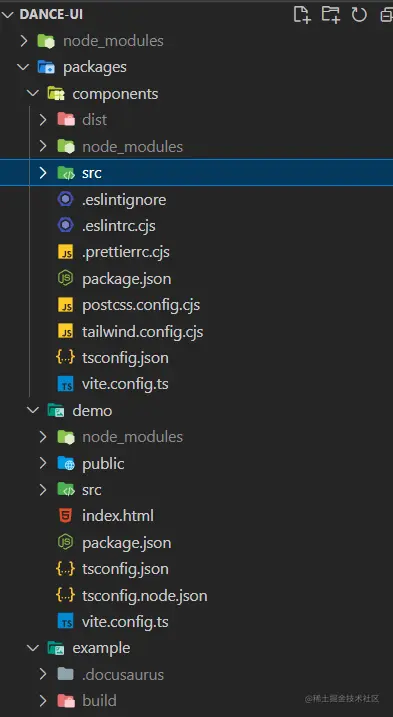Select the public folder label
393x717 pixels.
coord(103,464)
